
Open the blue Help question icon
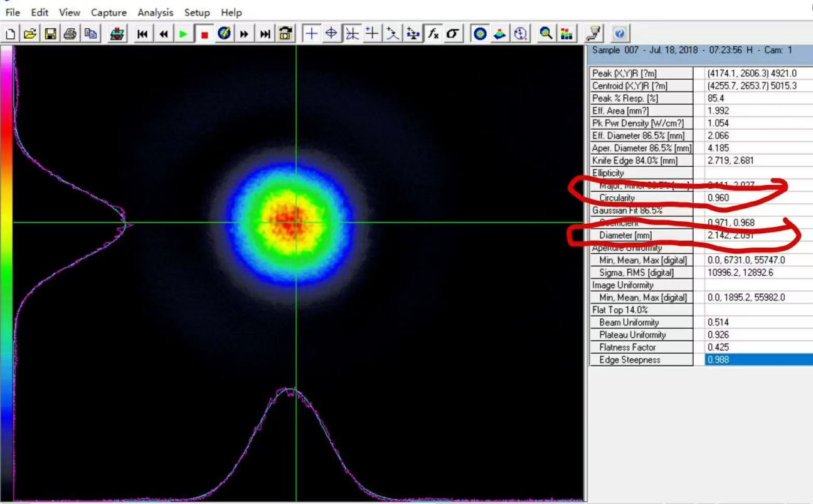619,34
